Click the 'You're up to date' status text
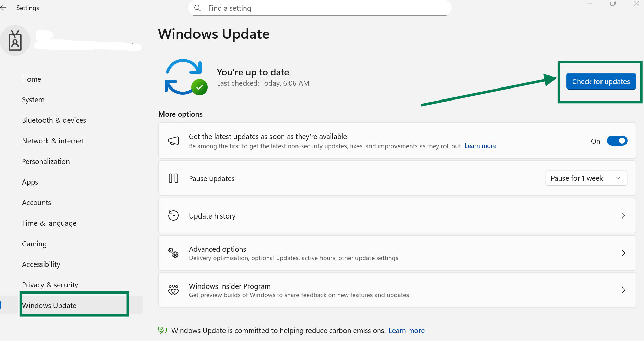Image resolution: width=644 pixels, height=341 pixels. tap(253, 72)
